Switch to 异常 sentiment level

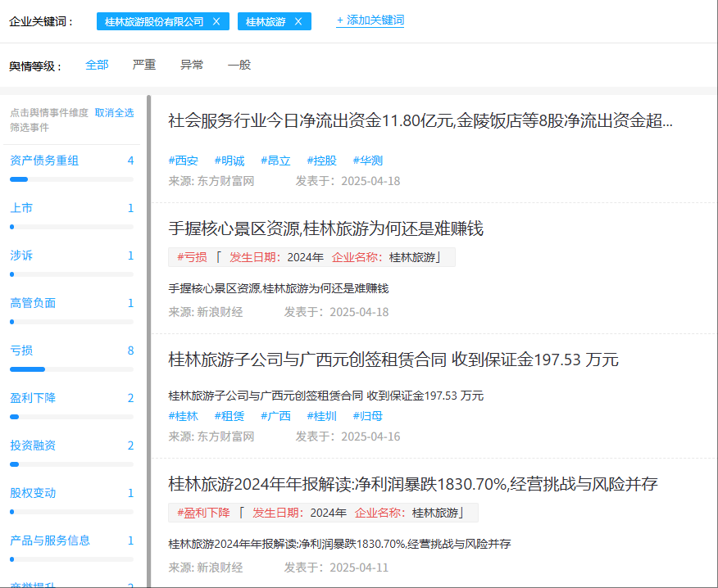point(192,65)
